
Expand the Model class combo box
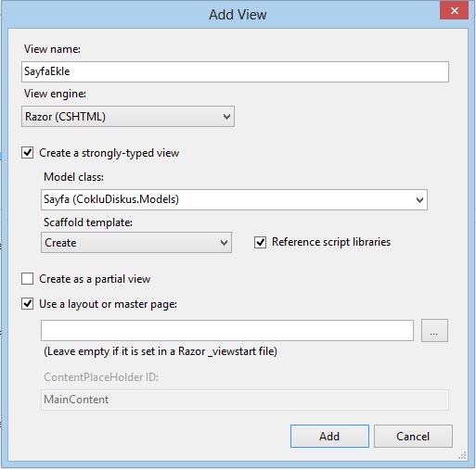pyautogui.click(x=234, y=199)
